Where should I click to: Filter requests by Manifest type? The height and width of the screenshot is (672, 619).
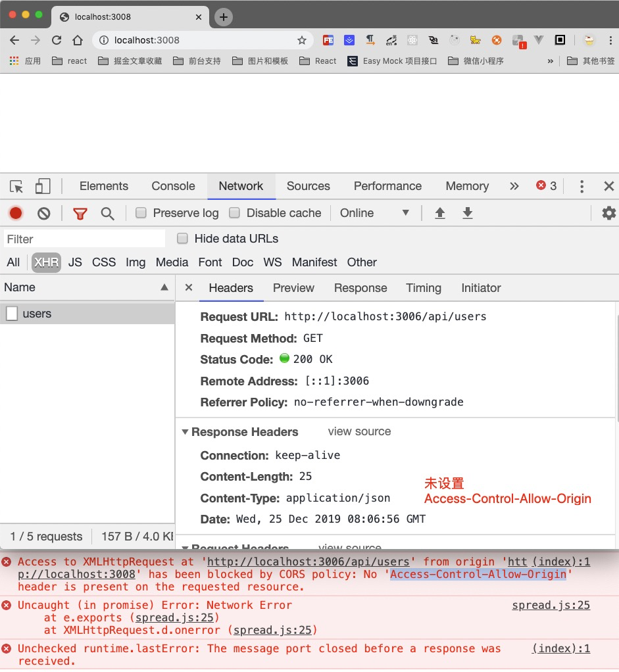point(314,262)
